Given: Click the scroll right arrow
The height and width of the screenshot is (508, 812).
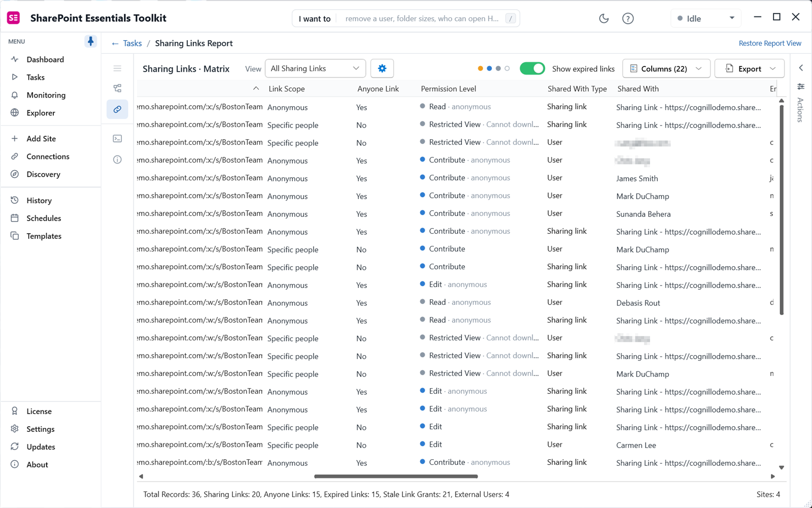Looking at the screenshot, I should click(773, 477).
